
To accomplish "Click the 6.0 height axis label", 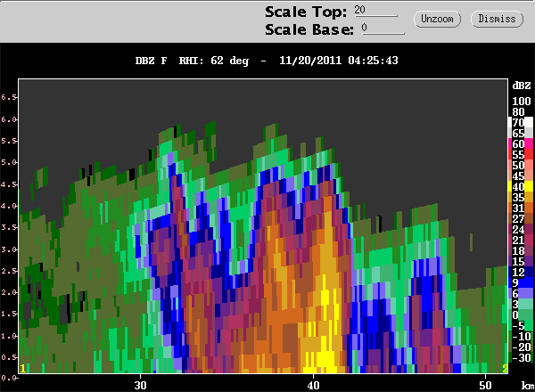I will (x=8, y=119).
